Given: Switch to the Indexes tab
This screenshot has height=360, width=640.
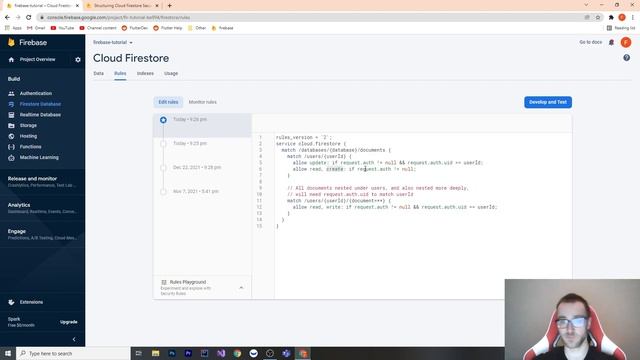Looking at the screenshot, I should click(145, 73).
